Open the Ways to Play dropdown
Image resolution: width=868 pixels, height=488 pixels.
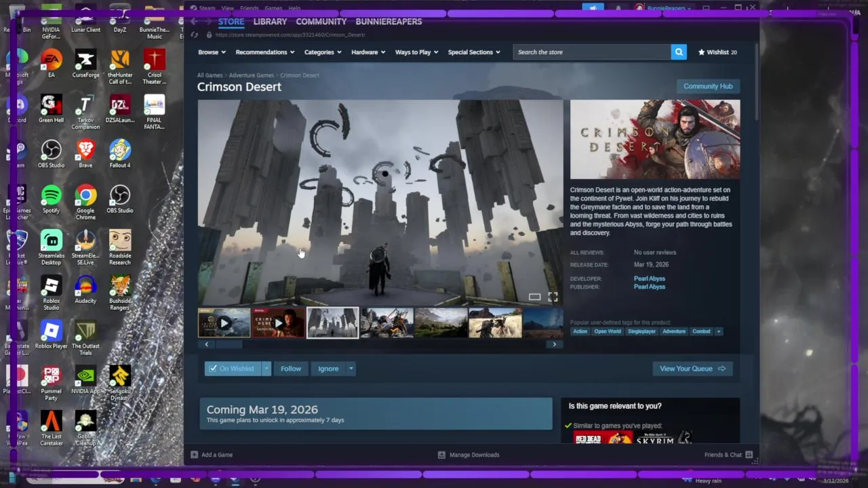pos(417,52)
